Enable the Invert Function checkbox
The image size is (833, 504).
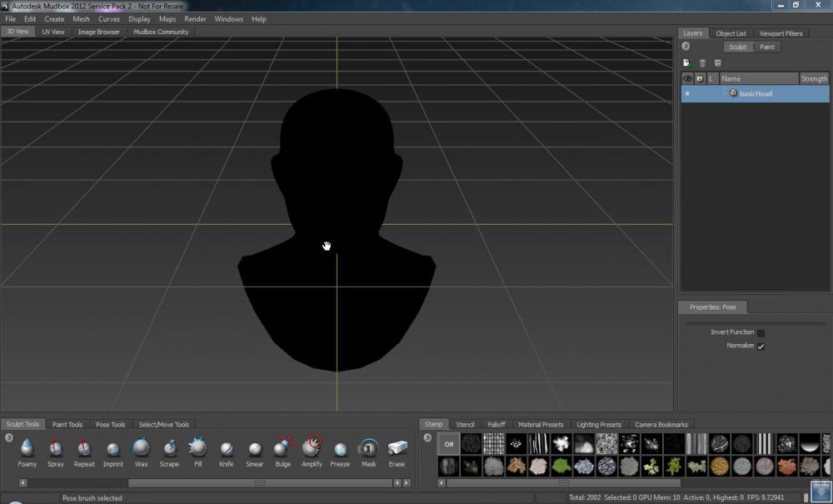(x=761, y=332)
